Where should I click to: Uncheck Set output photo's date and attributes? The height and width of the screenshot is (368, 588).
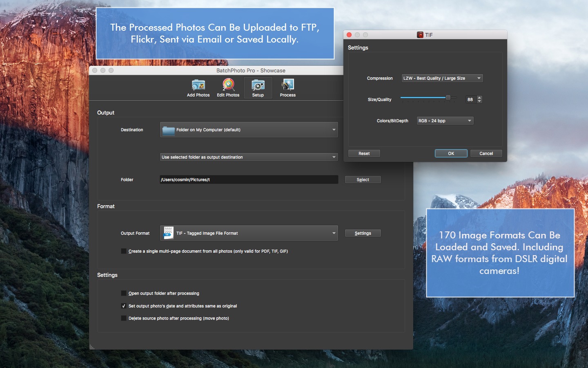point(124,306)
